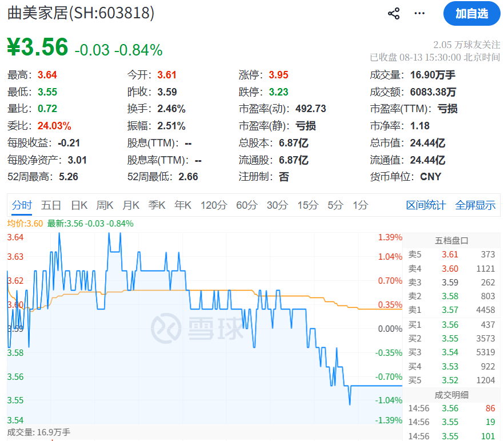Click the 3.64 y-axis price label
This screenshot has height=441, width=504.
tap(15, 237)
